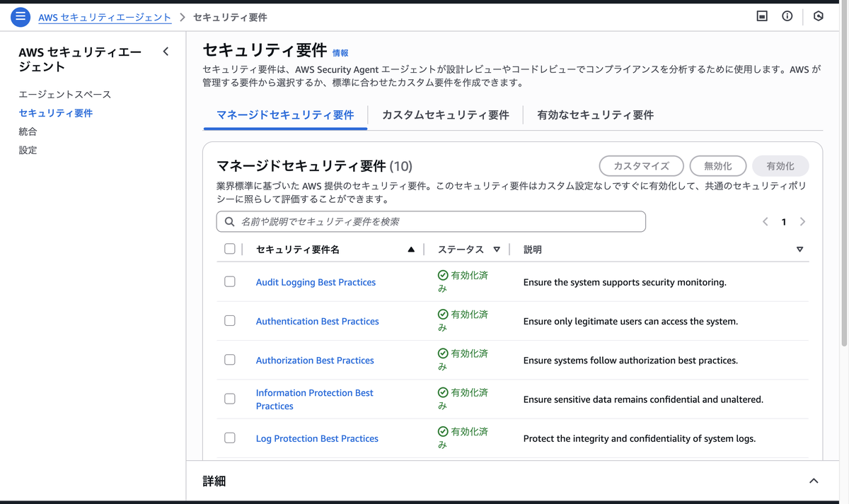Click ステータス column header text
This screenshot has width=849, height=504.
pos(461,250)
